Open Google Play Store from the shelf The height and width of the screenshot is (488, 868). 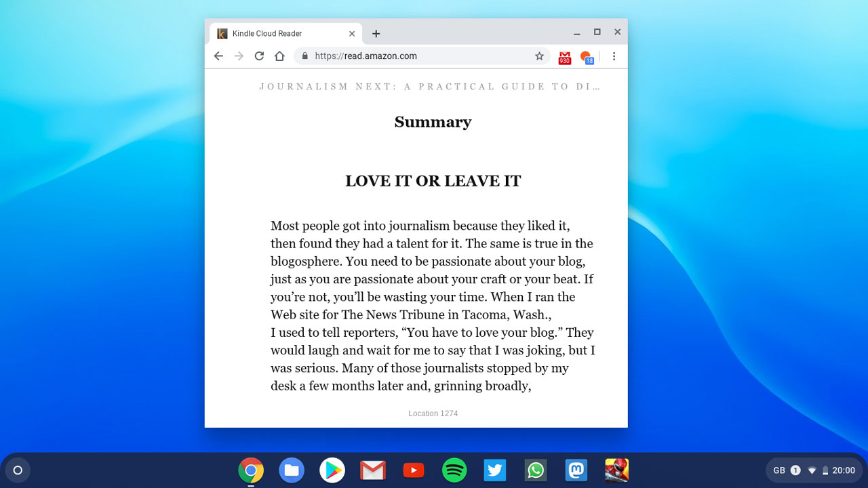[x=332, y=470]
